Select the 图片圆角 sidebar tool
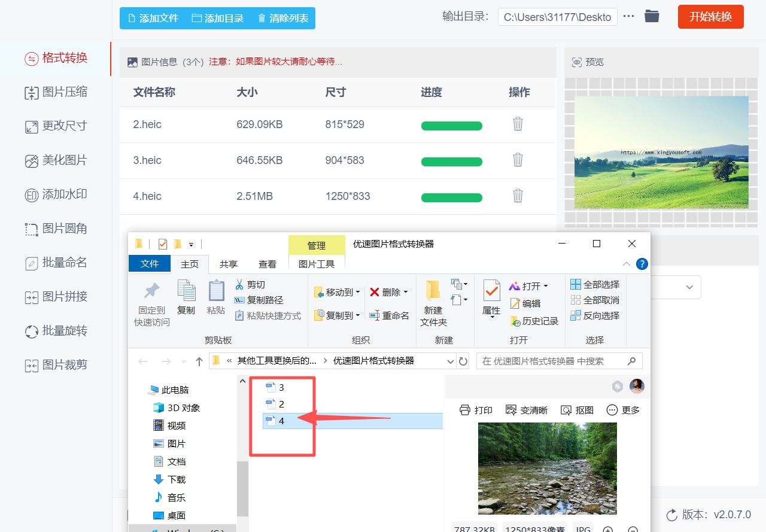The height and width of the screenshot is (532, 766). pos(56,229)
